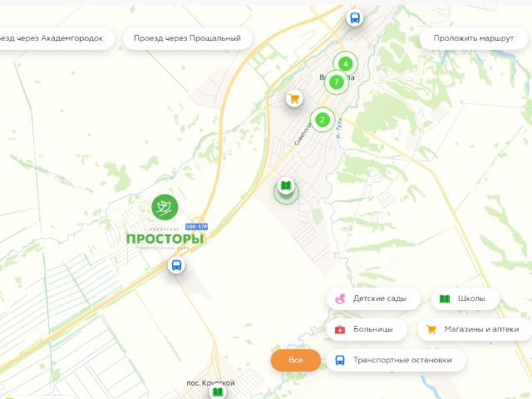532x399 pixels.
Task: Expand the cluster marker showing 2
Action: coord(323,120)
